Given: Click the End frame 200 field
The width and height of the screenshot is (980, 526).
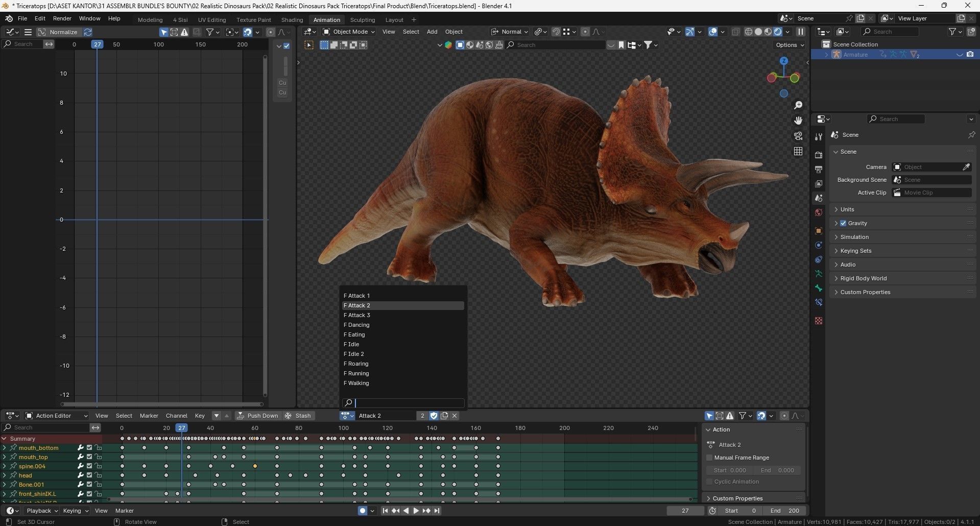Looking at the screenshot, I should click(785, 511).
